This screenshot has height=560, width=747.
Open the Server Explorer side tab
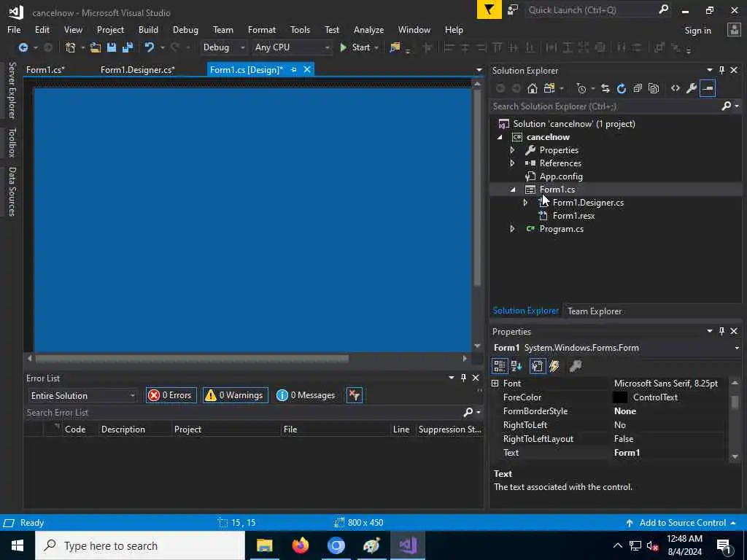pos(12,90)
